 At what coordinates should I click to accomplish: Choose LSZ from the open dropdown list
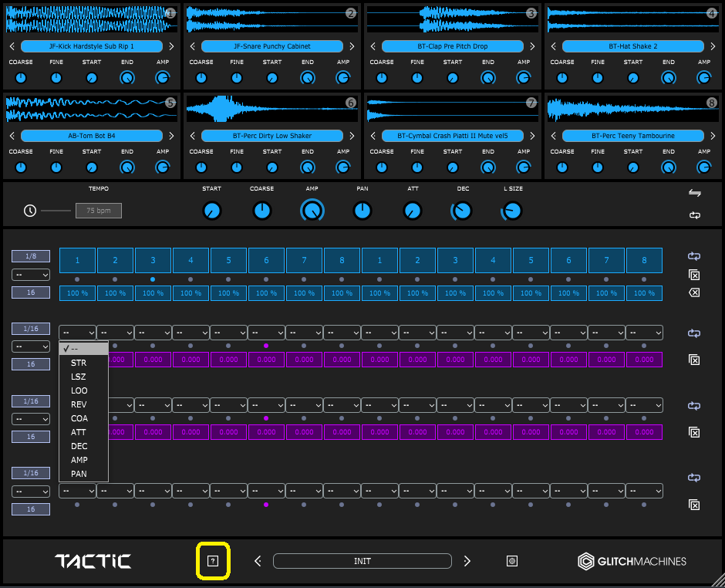(84, 377)
